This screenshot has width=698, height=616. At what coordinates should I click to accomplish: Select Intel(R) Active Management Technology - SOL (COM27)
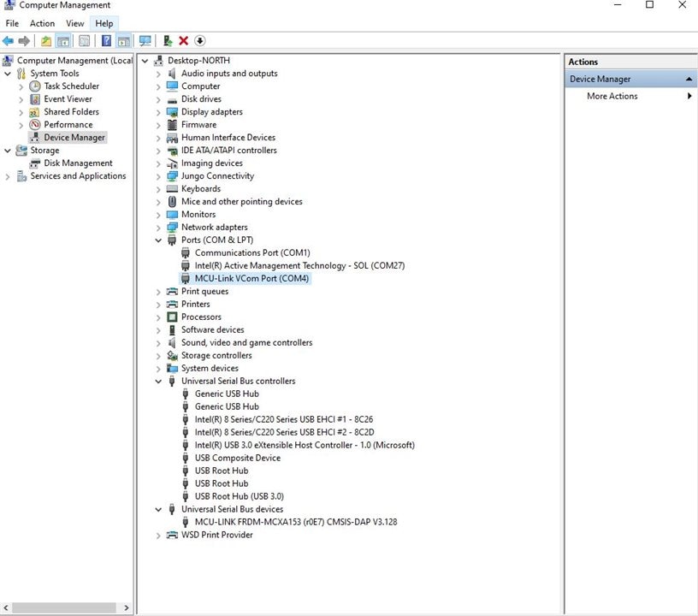(299, 266)
